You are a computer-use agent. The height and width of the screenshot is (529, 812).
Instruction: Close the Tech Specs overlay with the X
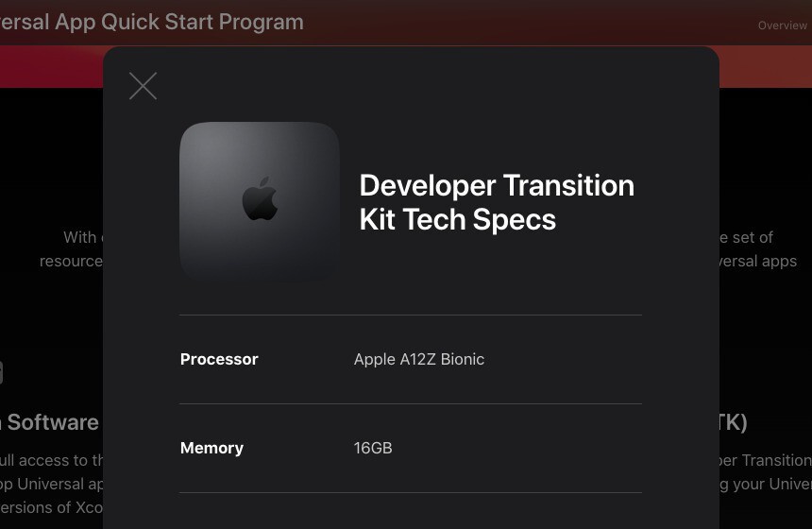(x=143, y=86)
